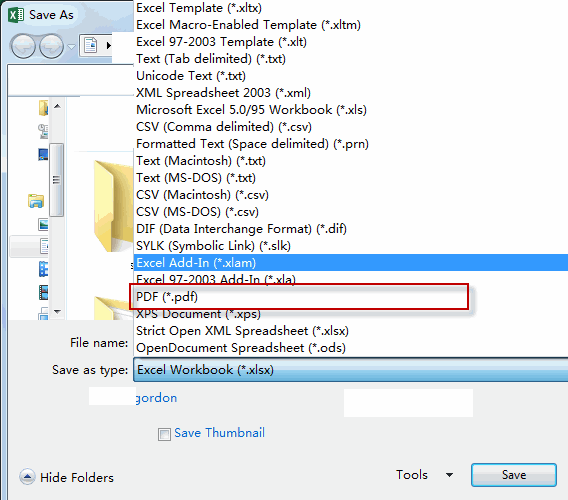568x500 pixels.
Task: Collapse folders with Hide Folders button
Action: pyautogui.click(x=67, y=478)
